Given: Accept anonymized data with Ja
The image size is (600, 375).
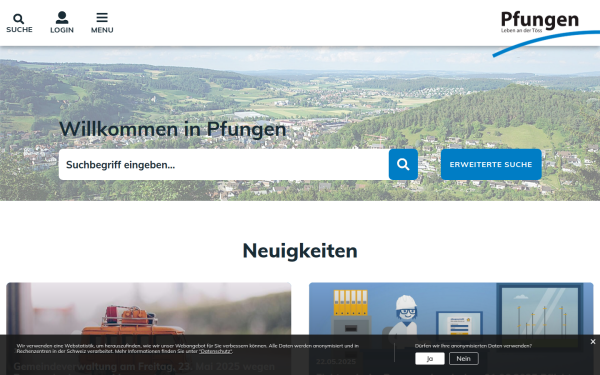Looking at the screenshot, I should coord(430,359).
